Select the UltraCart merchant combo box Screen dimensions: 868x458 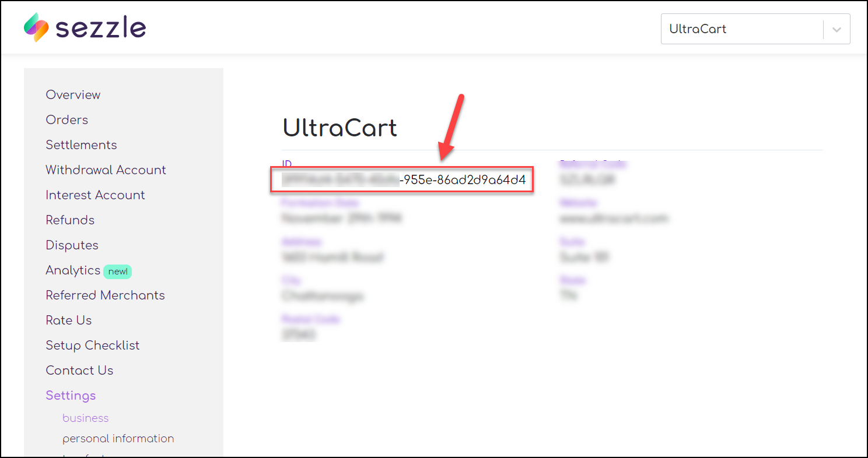(x=755, y=29)
